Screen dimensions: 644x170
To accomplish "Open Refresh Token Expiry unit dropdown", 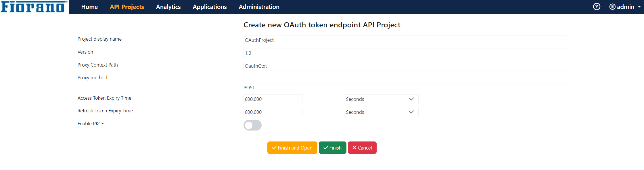I will (381, 112).
